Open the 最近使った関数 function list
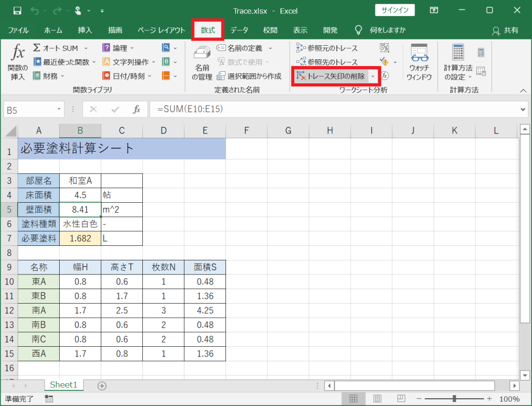The height and width of the screenshot is (406, 532). click(64, 62)
